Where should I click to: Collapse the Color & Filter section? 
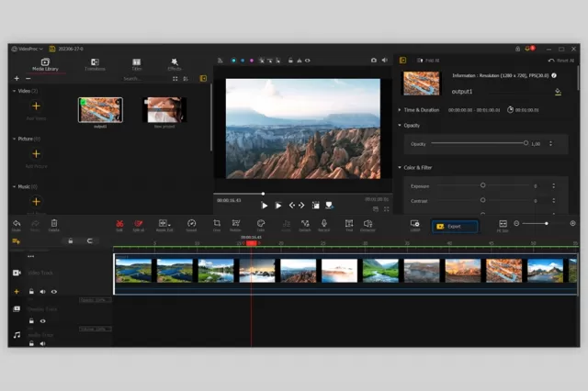[x=414, y=167]
